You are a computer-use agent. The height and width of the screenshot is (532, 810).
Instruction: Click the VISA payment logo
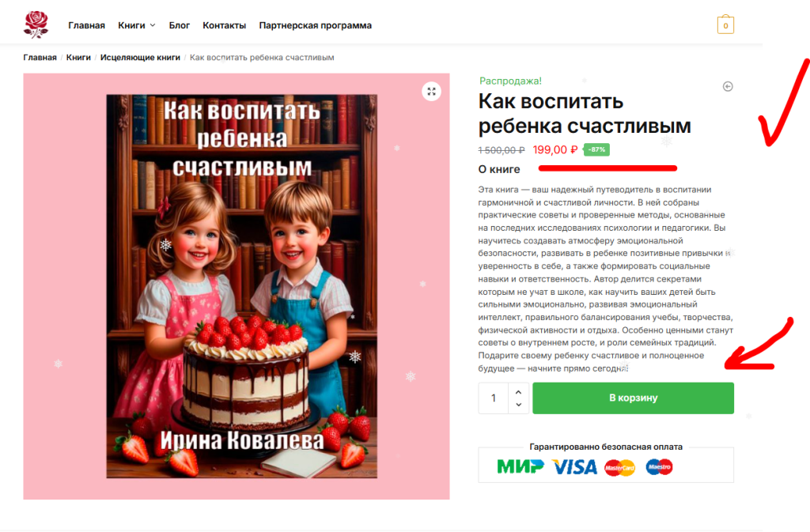(x=575, y=467)
